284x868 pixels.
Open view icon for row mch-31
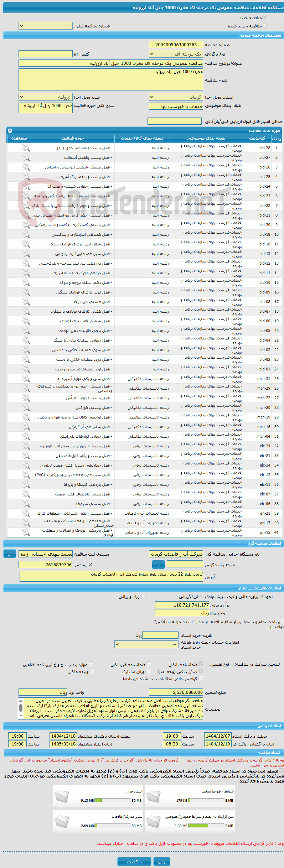pos(26,379)
